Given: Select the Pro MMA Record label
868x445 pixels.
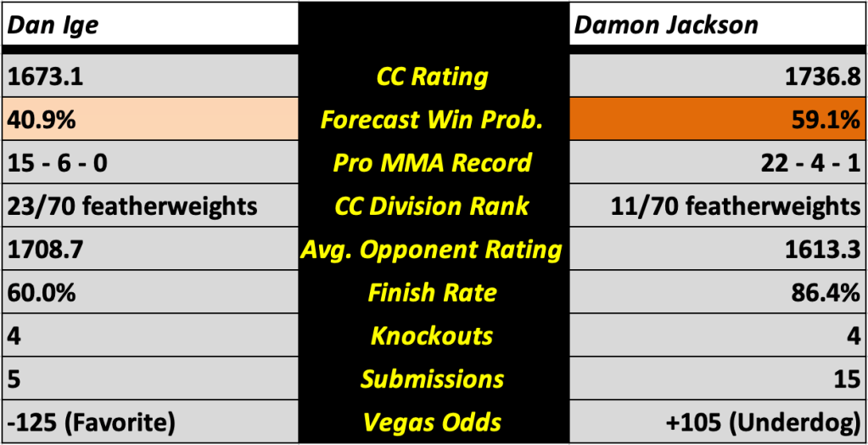Looking at the screenshot, I should [x=433, y=163].
